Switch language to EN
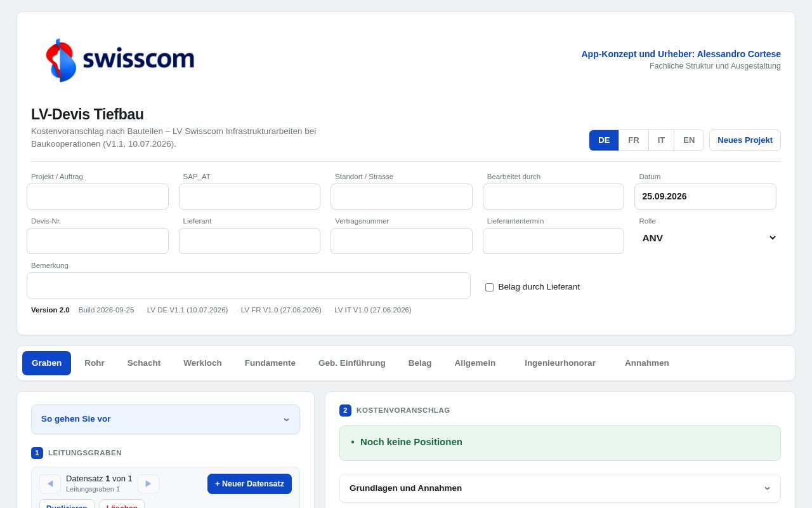 coord(689,140)
